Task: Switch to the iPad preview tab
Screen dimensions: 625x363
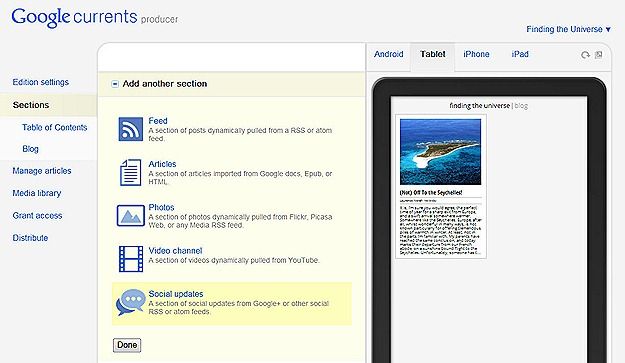Action: (x=520, y=54)
